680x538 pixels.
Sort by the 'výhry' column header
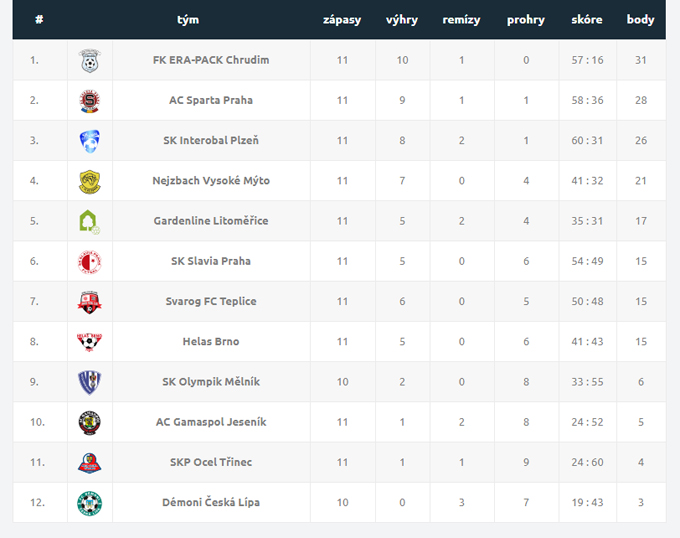[402, 20]
